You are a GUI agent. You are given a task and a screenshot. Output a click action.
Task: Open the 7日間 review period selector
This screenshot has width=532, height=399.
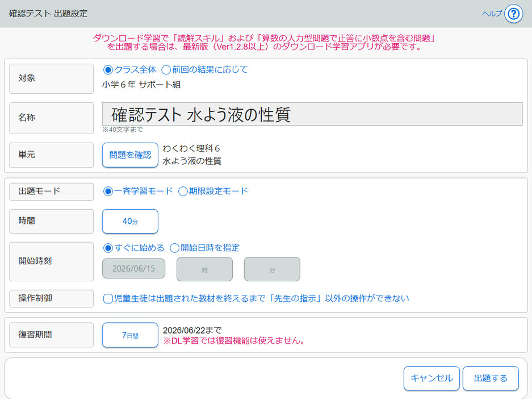130,335
